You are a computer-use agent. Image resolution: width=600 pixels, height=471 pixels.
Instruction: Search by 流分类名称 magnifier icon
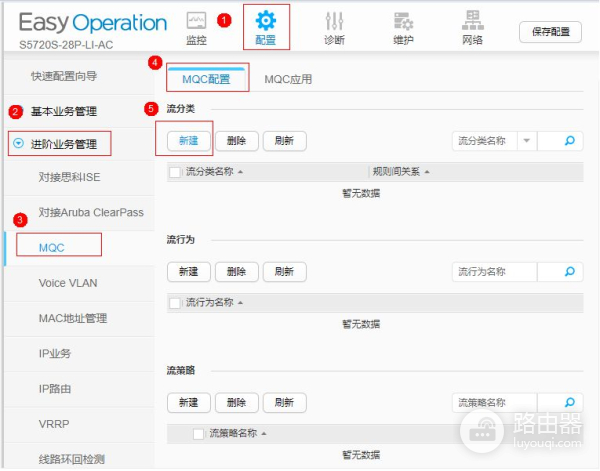[570, 141]
